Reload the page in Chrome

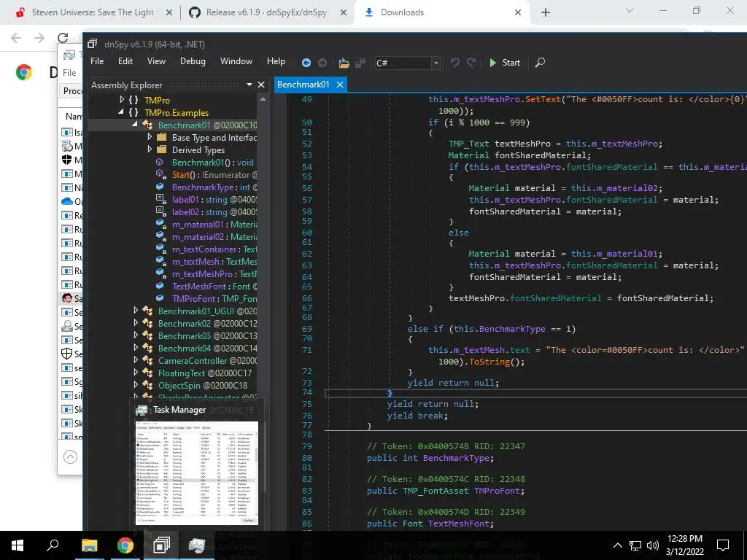pos(63,38)
